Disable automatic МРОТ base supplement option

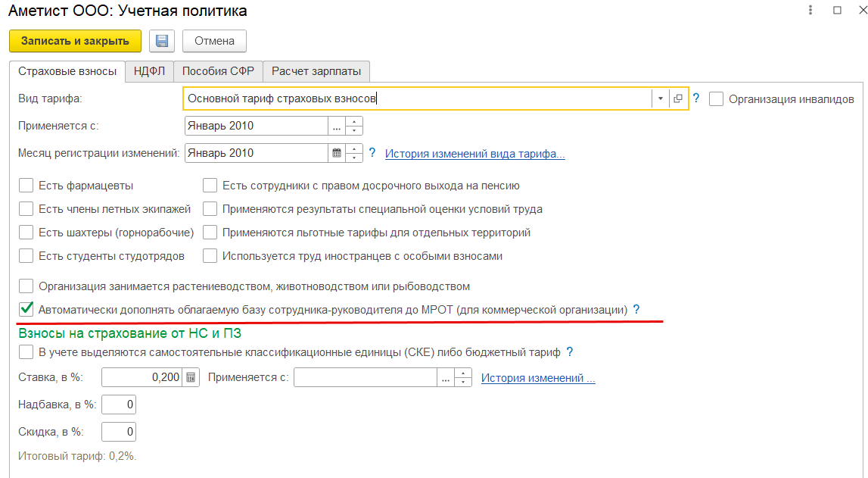click(x=26, y=308)
